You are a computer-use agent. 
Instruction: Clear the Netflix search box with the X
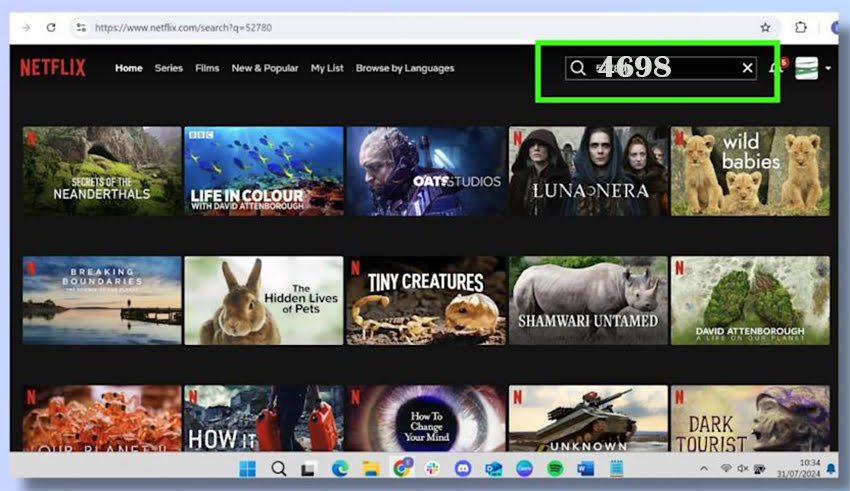[x=747, y=68]
